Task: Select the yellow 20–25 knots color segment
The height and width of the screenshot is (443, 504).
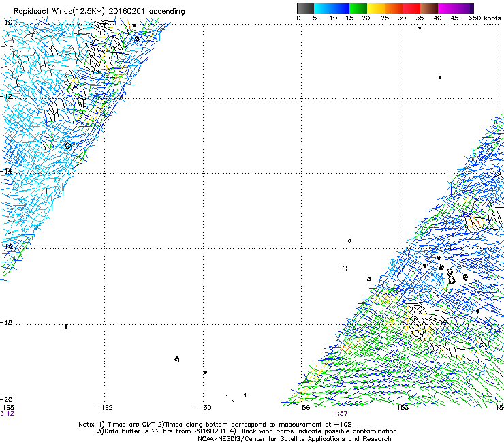Action: coord(376,8)
